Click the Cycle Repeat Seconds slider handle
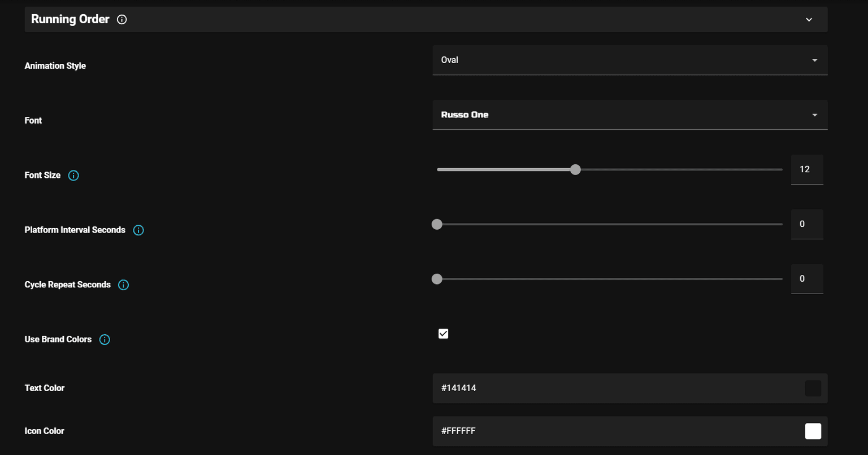868x455 pixels. pyautogui.click(x=436, y=279)
